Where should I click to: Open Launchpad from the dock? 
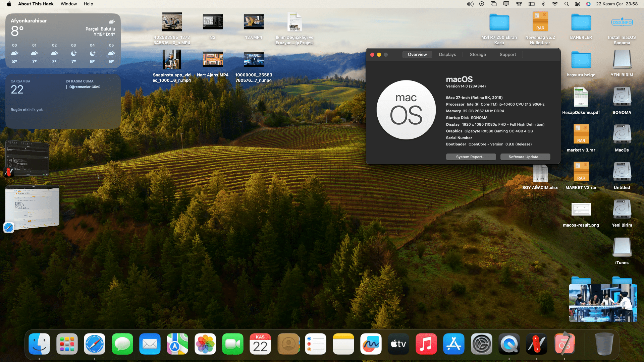coord(67,344)
